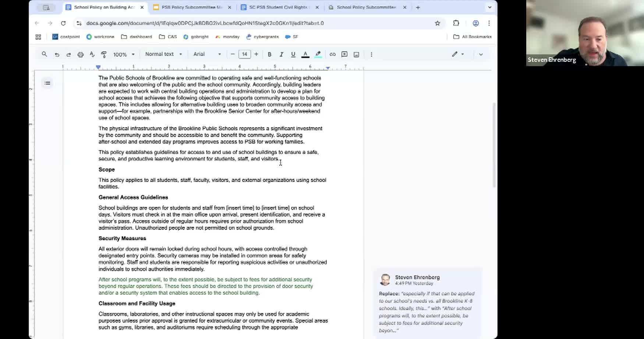Insert an image
This screenshot has height=339, width=644.
356,54
